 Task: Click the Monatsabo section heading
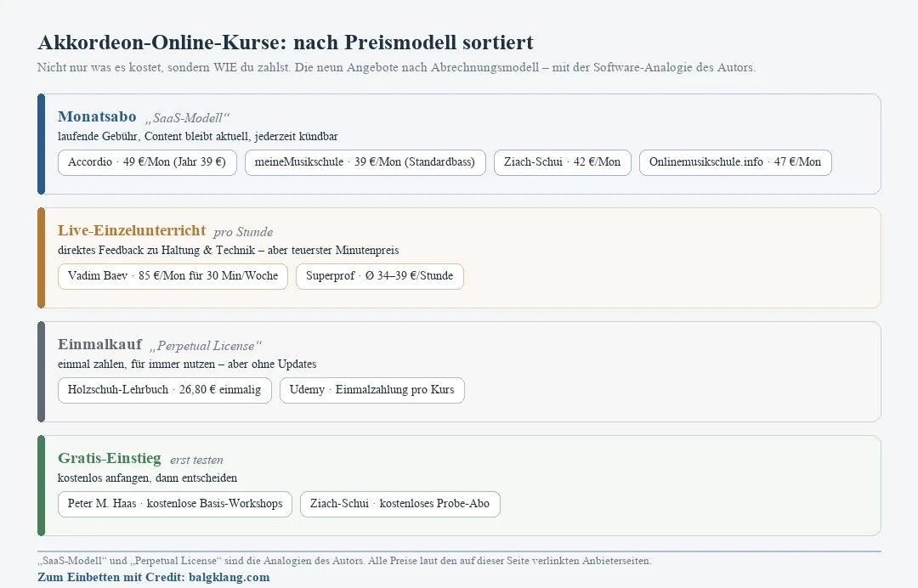(97, 116)
